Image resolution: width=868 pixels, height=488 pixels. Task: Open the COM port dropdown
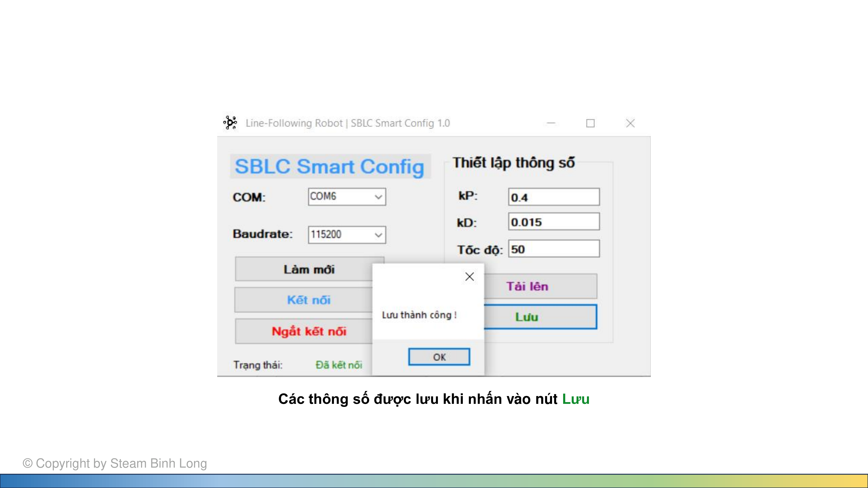point(378,197)
